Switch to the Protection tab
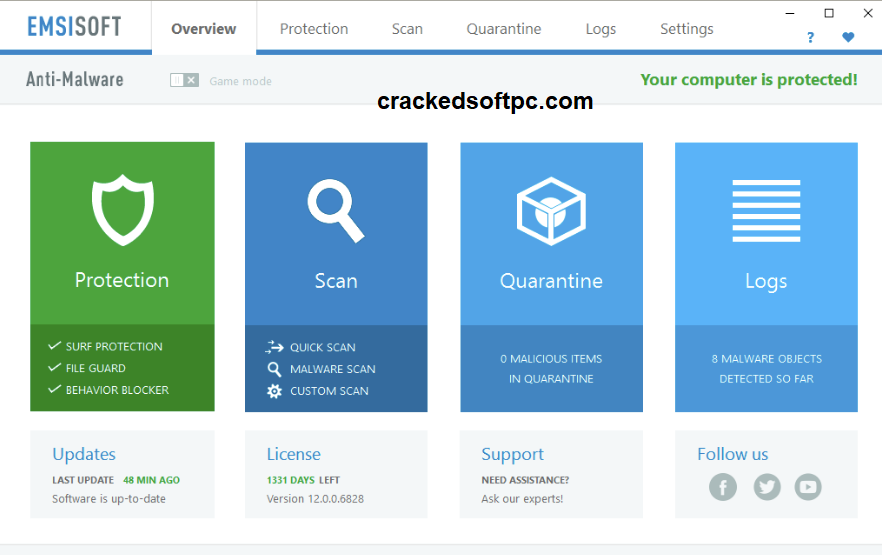The height and width of the screenshot is (555, 882). click(314, 29)
